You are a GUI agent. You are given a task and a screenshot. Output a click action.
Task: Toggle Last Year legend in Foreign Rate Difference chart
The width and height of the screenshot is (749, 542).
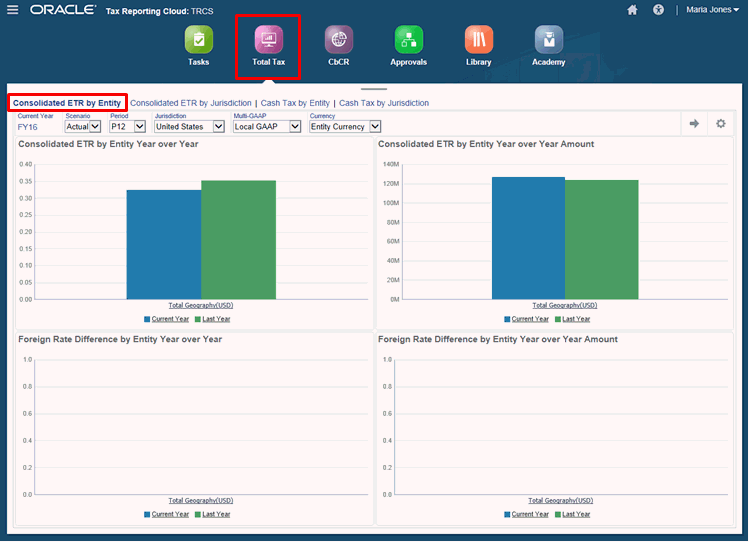pyautogui.click(x=213, y=514)
